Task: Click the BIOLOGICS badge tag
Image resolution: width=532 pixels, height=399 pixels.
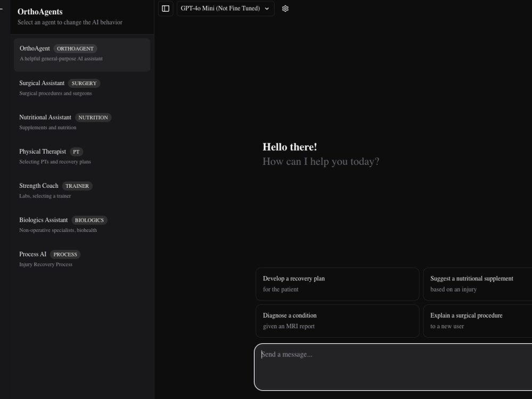Action: 89,220
